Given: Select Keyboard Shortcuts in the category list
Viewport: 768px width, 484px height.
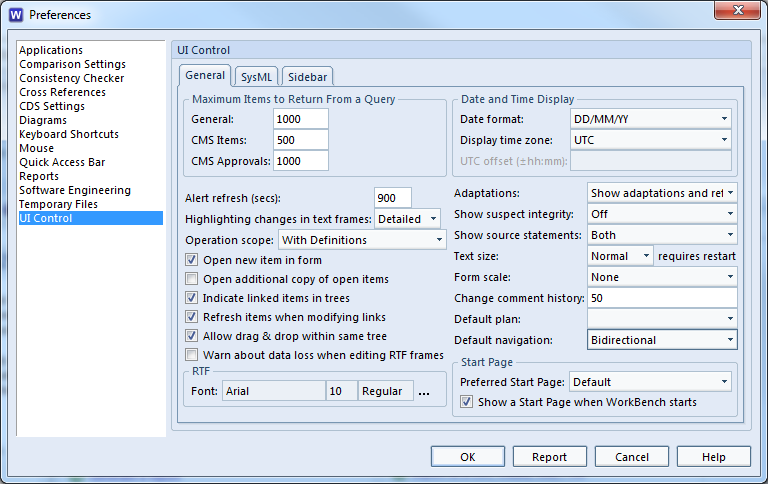Looking at the screenshot, I should click(x=69, y=134).
